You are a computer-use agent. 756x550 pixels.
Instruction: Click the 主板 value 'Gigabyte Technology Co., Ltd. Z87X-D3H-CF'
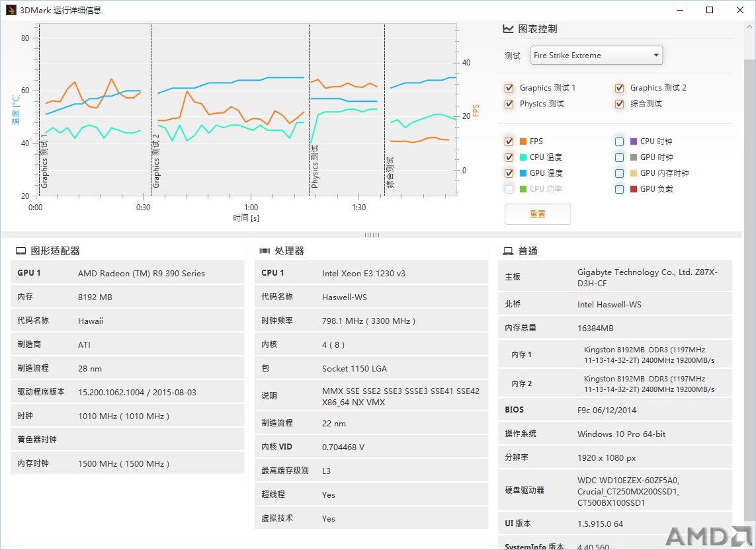click(x=648, y=278)
